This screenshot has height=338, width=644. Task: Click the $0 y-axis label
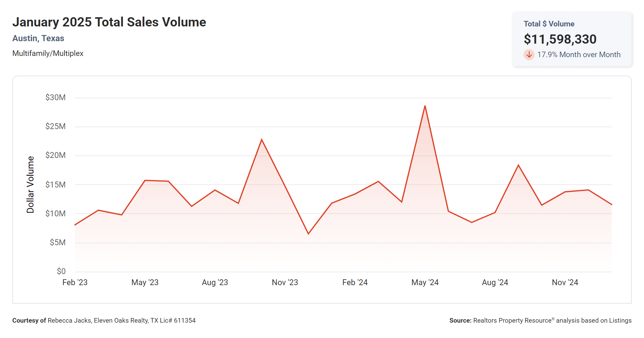61,271
